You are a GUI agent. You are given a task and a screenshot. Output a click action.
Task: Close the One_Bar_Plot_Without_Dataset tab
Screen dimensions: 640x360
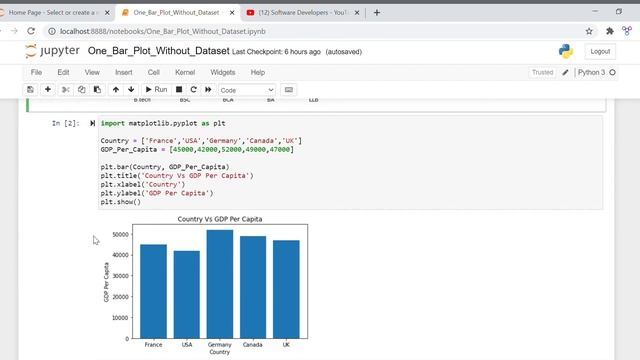pos(232,13)
